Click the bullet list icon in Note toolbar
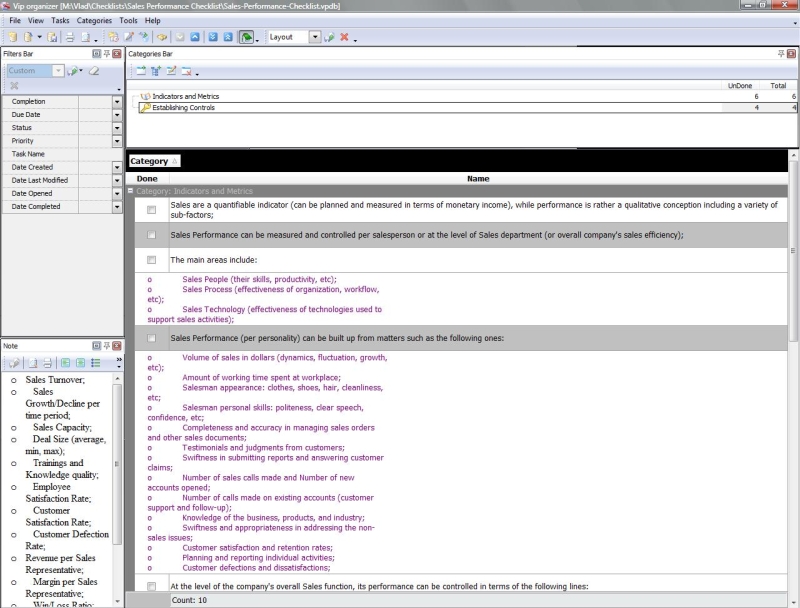 pyautogui.click(x=95, y=363)
